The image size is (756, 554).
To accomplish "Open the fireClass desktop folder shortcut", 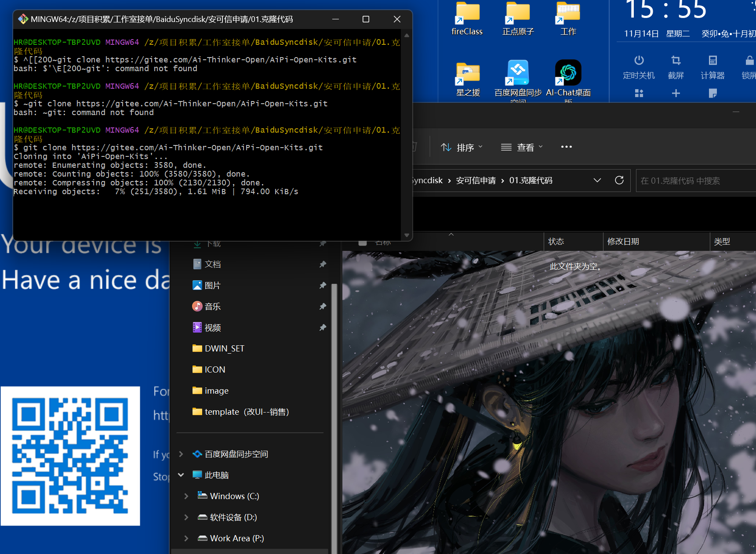I will (467, 18).
